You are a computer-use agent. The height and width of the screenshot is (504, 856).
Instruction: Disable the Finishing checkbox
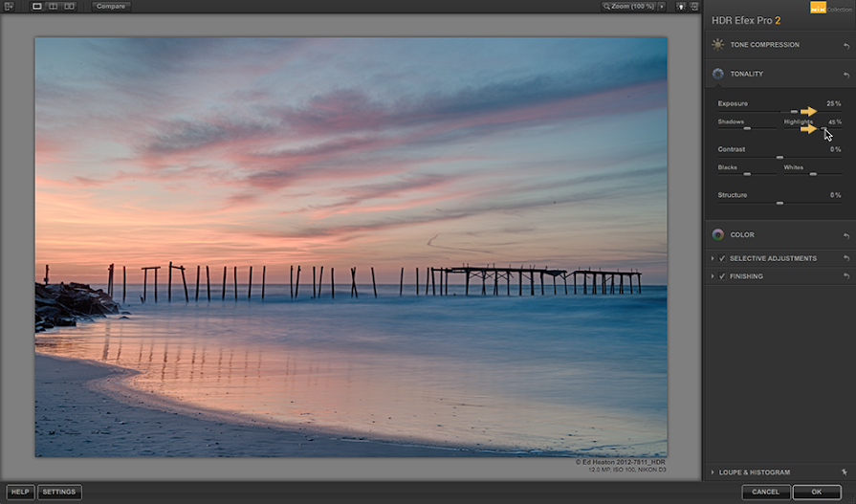coord(722,276)
